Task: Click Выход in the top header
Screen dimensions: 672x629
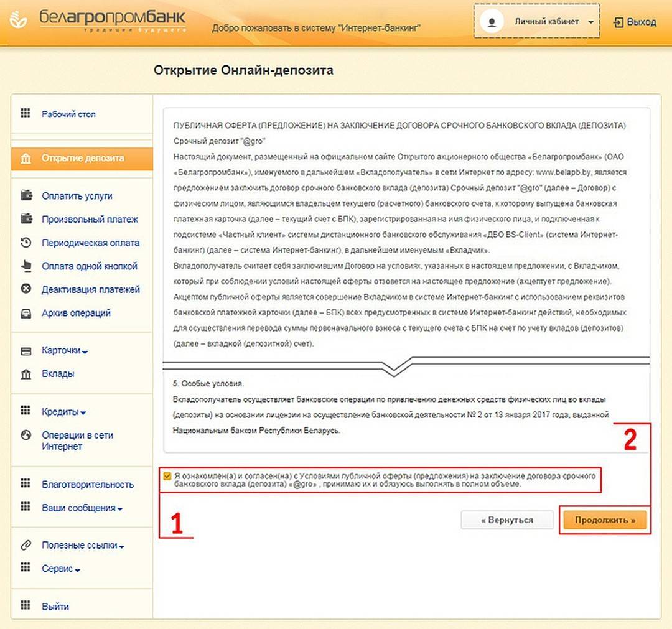Action: click(x=635, y=22)
